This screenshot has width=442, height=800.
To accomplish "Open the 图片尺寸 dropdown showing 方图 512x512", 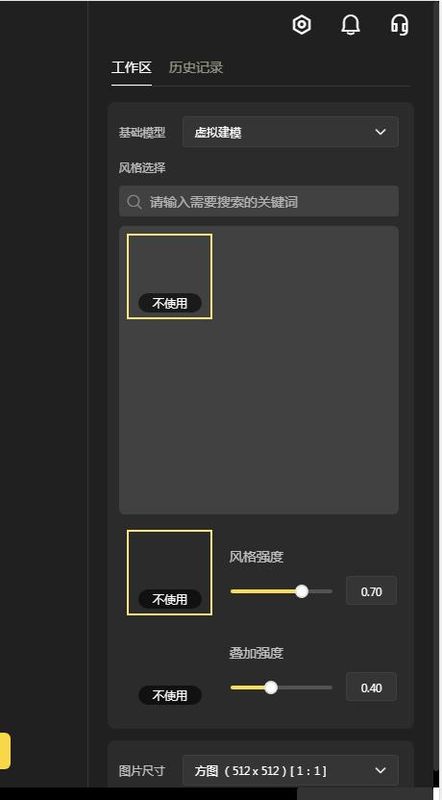I will [290, 770].
